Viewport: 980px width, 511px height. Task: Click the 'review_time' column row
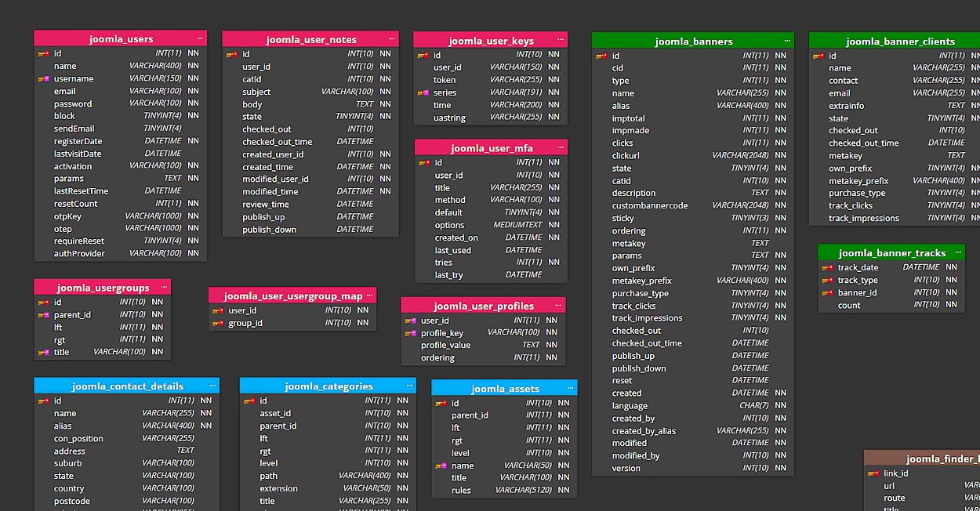(x=310, y=205)
